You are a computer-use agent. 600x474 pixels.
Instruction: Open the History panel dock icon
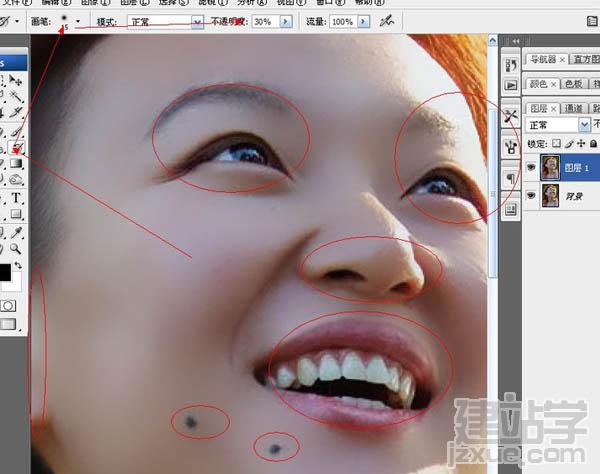[x=511, y=65]
